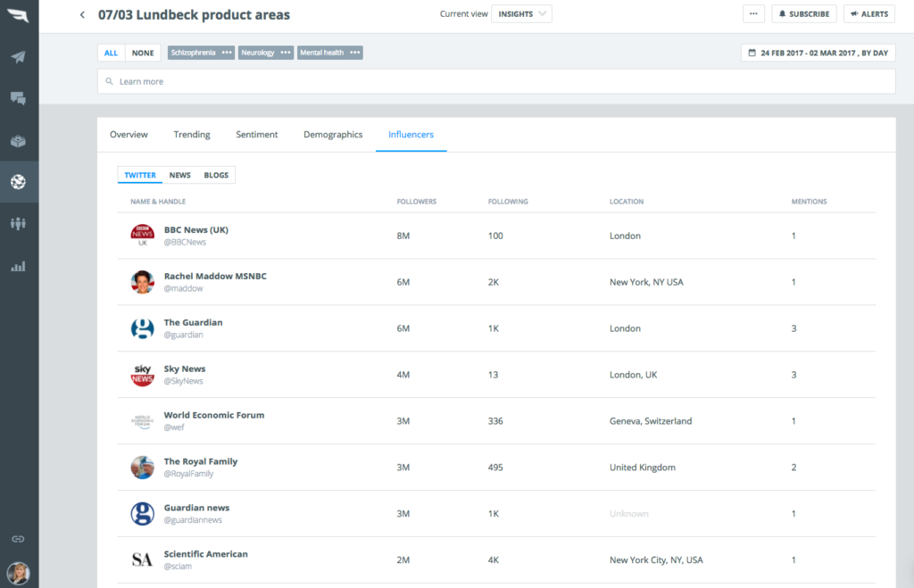This screenshot has height=588, width=914.
Task: Switch to the Trending tab
Action: pyautogui.click(x=192, y=135)
